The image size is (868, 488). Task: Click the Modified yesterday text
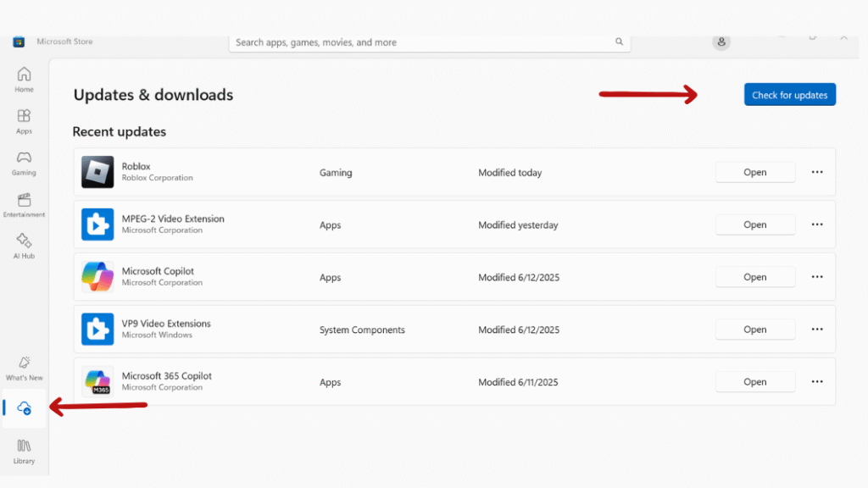tap(518, 225)
